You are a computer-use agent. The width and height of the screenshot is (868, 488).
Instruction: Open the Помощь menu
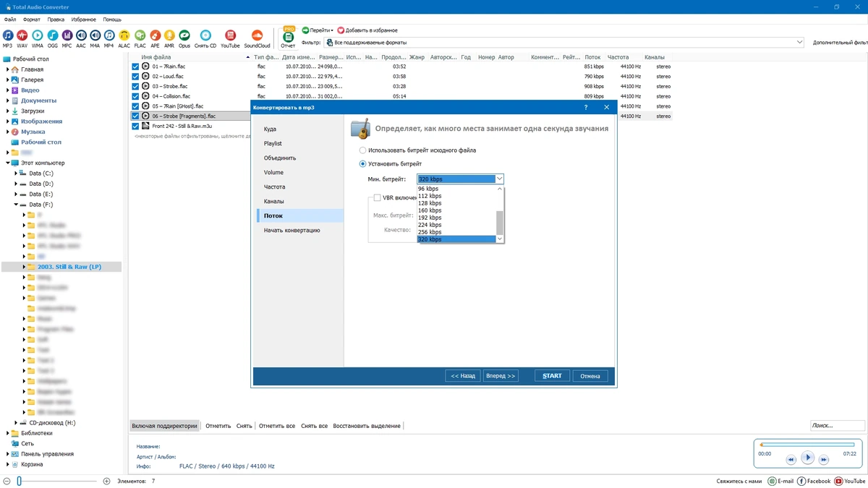(112, 20)
